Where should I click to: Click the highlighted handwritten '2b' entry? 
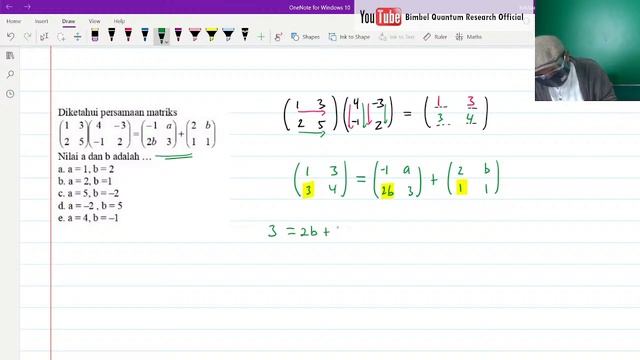tap(387, 190)
